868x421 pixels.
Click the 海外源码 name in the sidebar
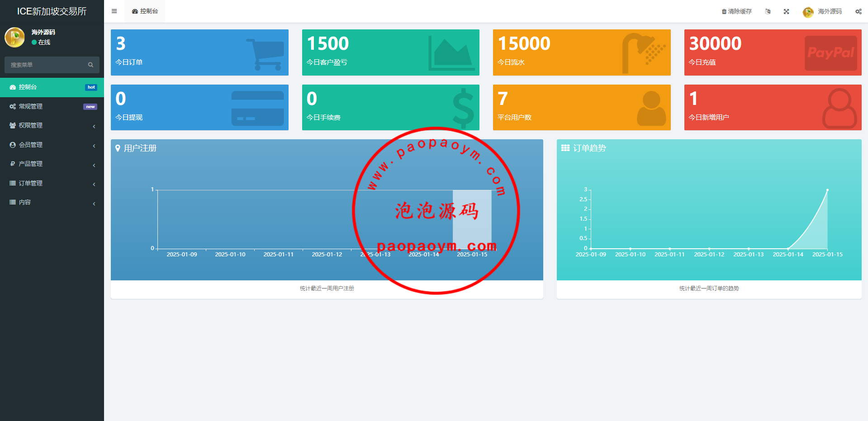(43, 32)
